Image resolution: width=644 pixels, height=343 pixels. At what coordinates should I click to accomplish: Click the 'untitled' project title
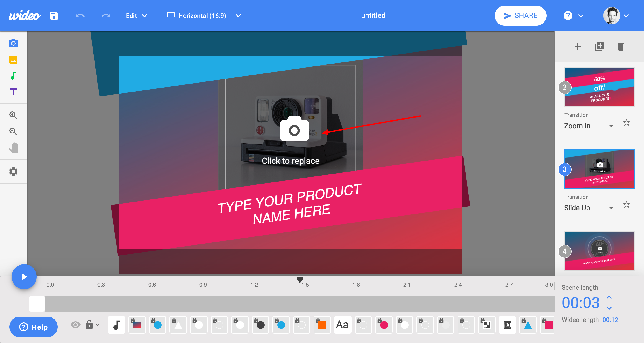click(x=373, y=15)
